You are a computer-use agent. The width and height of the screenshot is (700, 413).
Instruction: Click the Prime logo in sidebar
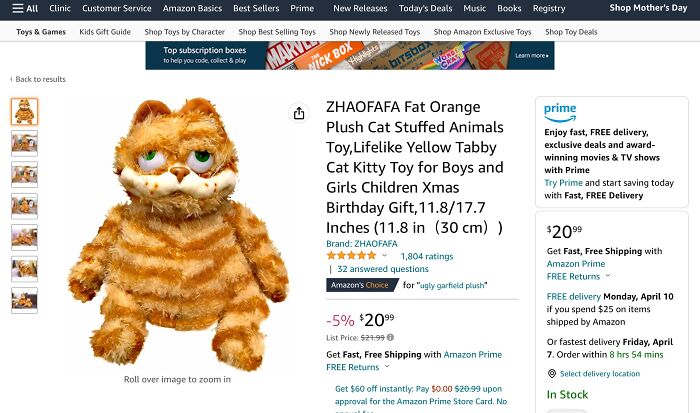click(561, 109)
